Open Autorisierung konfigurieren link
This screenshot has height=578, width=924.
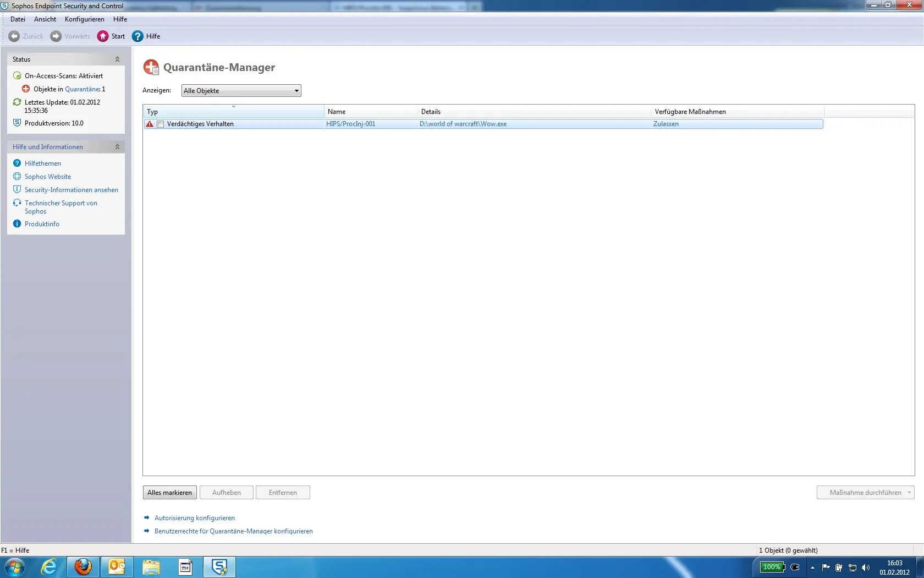tap(195, 518)
